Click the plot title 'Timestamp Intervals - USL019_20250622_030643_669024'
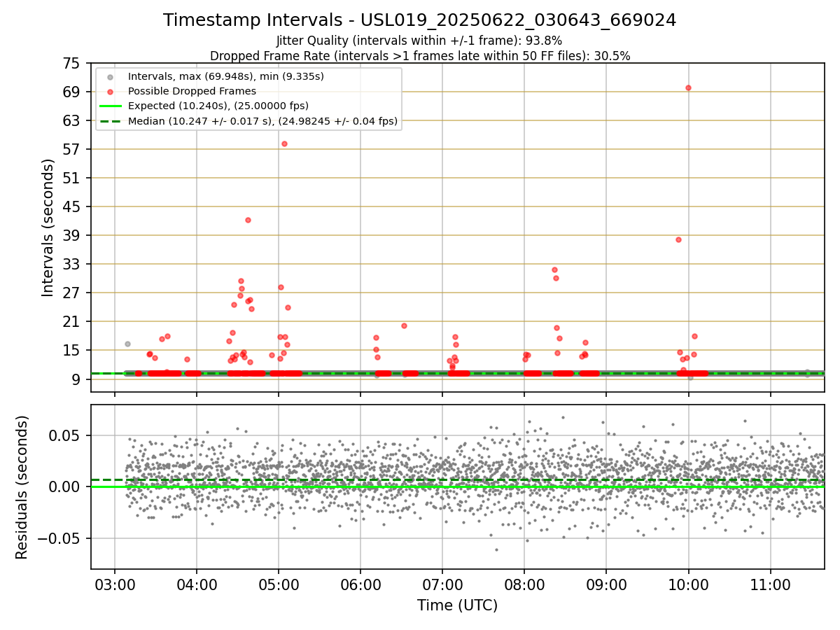840x630 pixels. coord(420,20)
